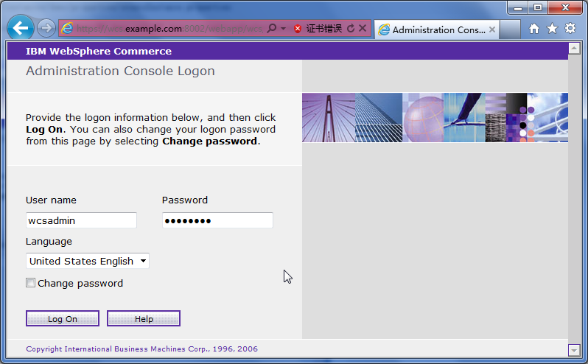Expand the address bar autocomplete dropdown arrow
Screen dimensions: 588x364
pyautogui.click(x=284, y=29)
